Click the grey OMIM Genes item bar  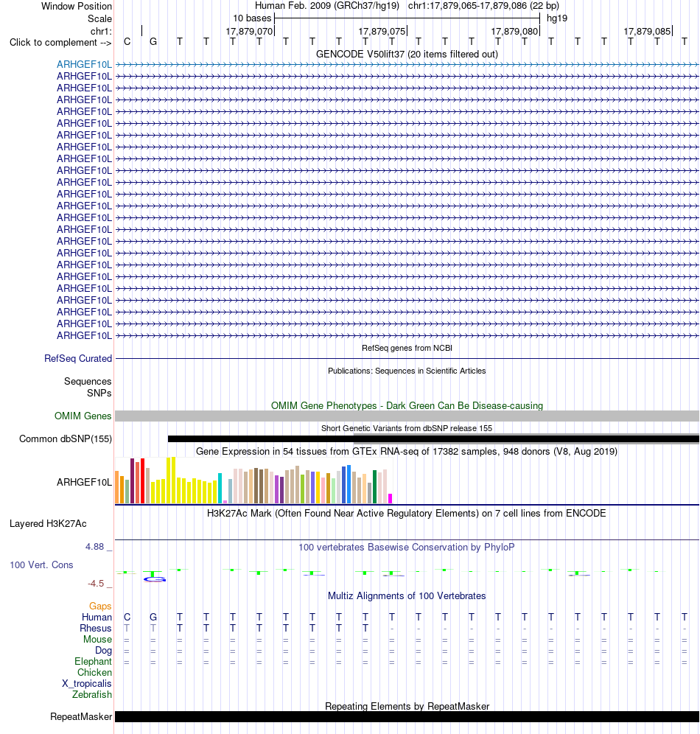407,416
